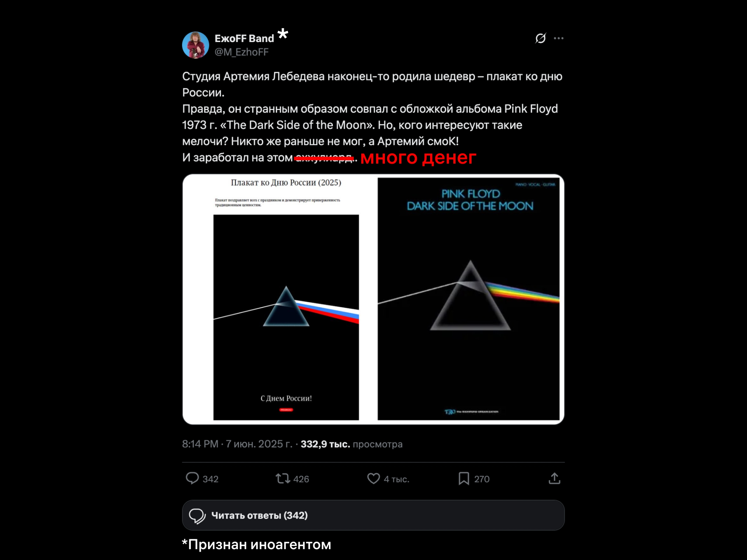Click the share upload icon
Image resolution: width=747 pixels, height=560 pixels.
click(x=554, y=478)
